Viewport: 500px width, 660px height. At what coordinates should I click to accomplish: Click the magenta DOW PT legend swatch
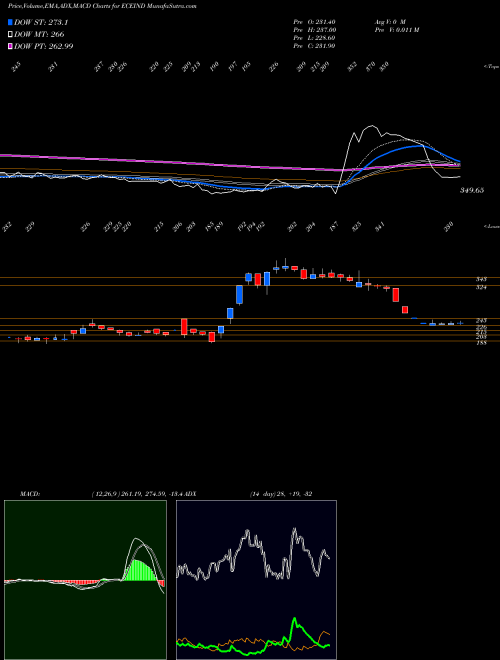click(10, 46)
